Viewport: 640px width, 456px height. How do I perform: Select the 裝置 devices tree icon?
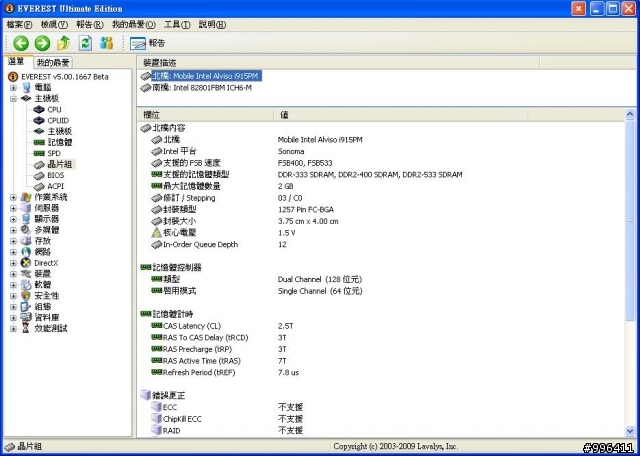tap(26, 274)
